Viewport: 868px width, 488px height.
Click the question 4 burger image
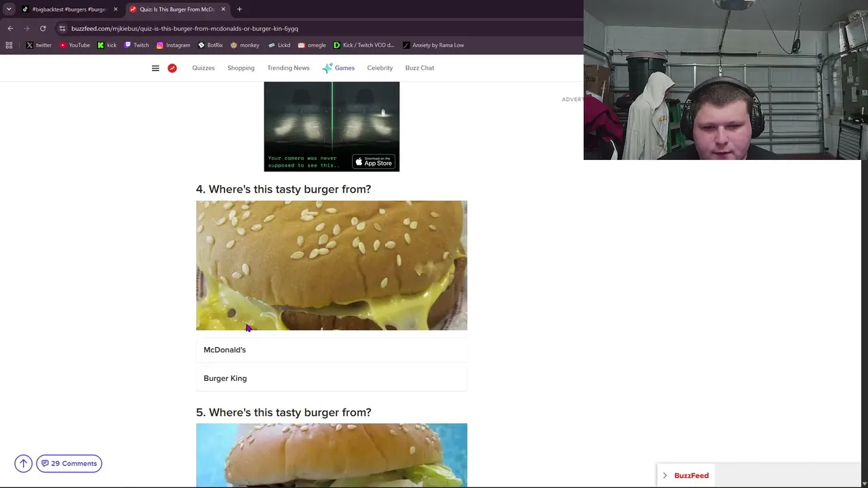pyautogui.click(x=332, y=266)
